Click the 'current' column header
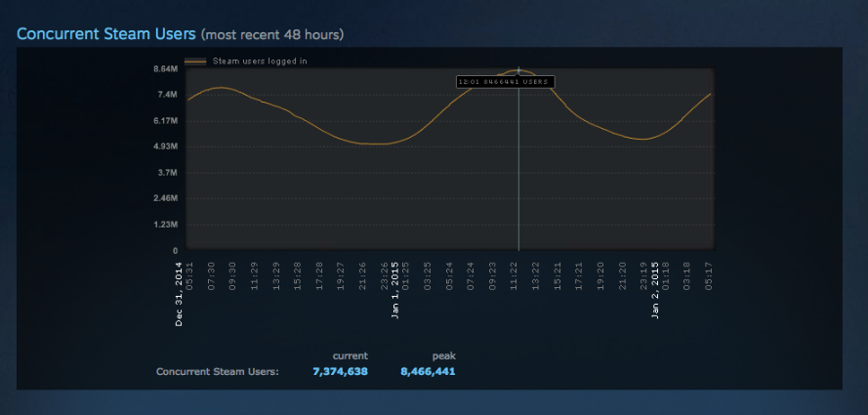868x415 pixels. point(351,355)
